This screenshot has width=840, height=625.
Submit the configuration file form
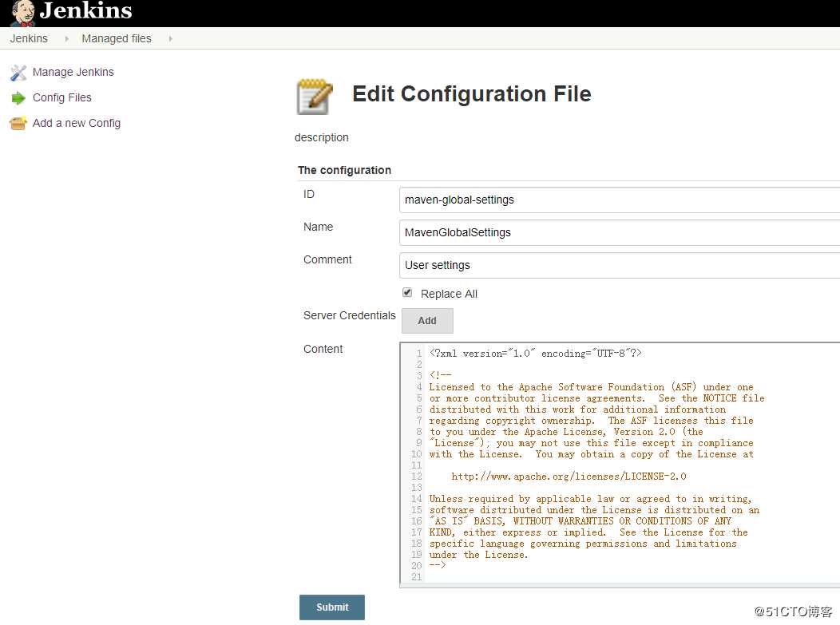click(331, 607)
